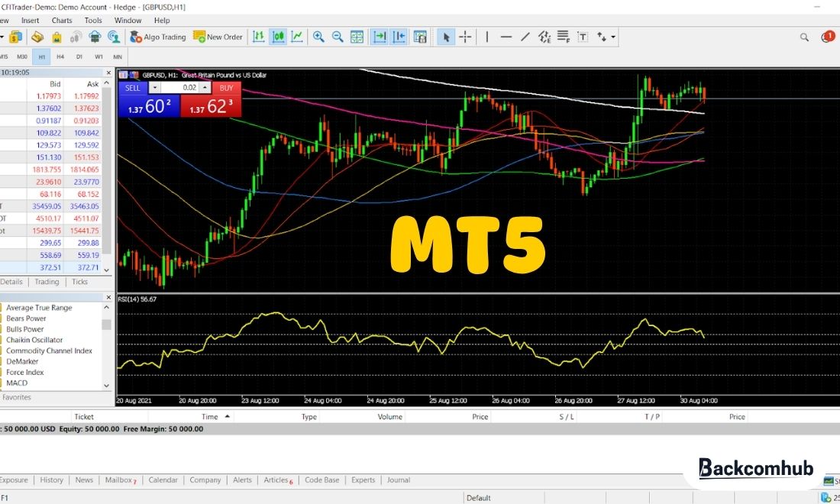Open the Help menu
Viewport: 840px width, 504px height.
click(x=162, y=21)
